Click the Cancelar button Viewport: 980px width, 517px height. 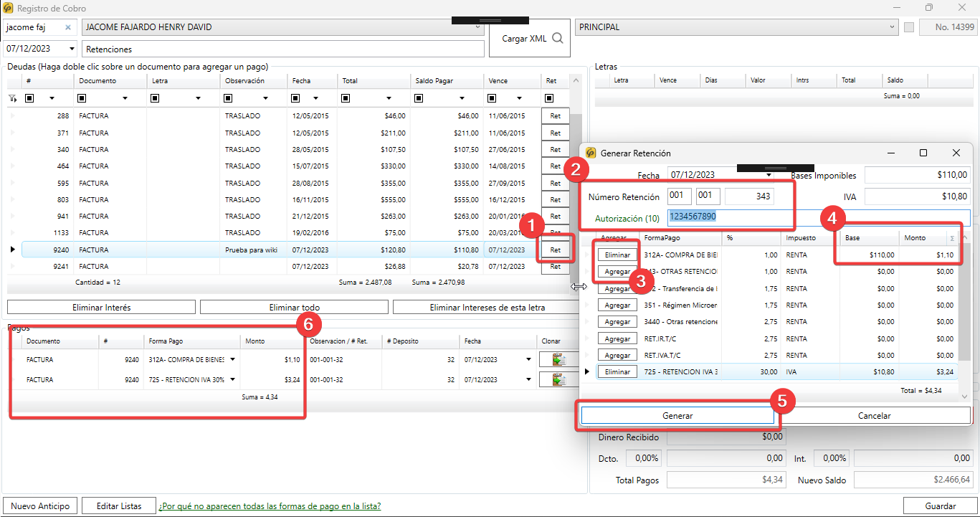[874, 416]
